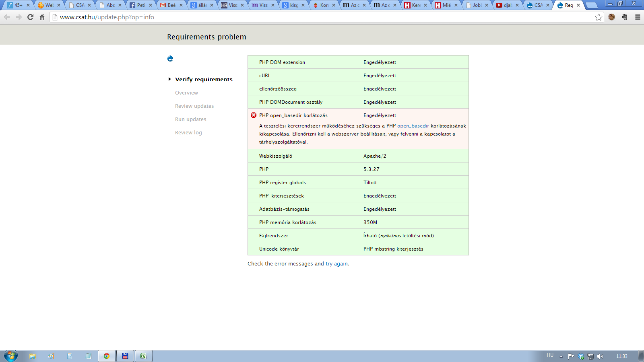Select the Review updates step
644x362 pixels.
tap(194, 106)
